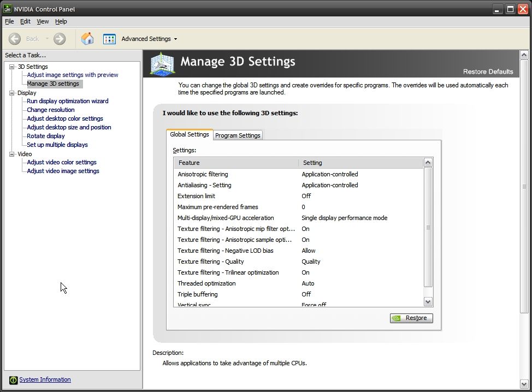Image resolution: width=532 pixels, height=392 pixels.
Task: Select Multi-display/mixed-GPU acceleration row
Action: click(299, 218)
